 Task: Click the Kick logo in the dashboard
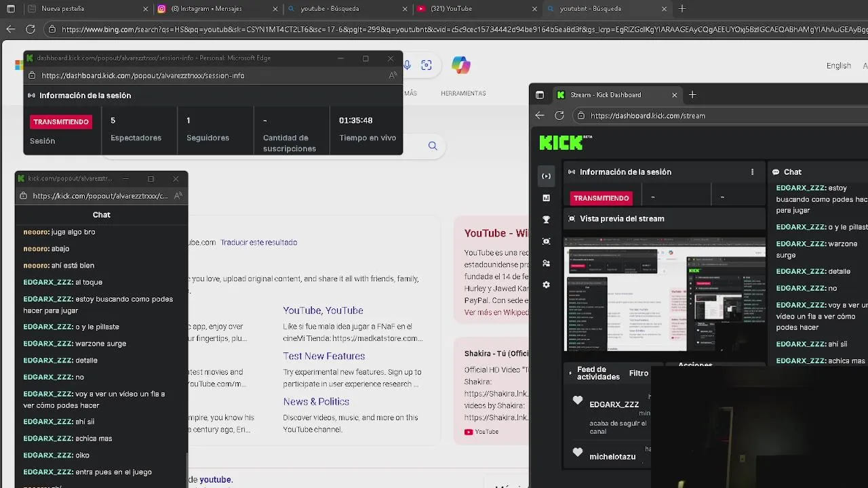point(566,142)
